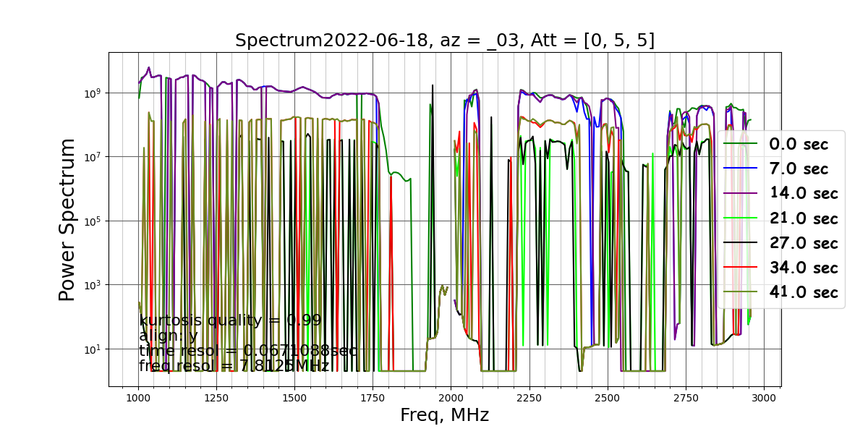Select the 21.0 sec legend label
This screenshot has height=434, width=868.
(804, 218)
